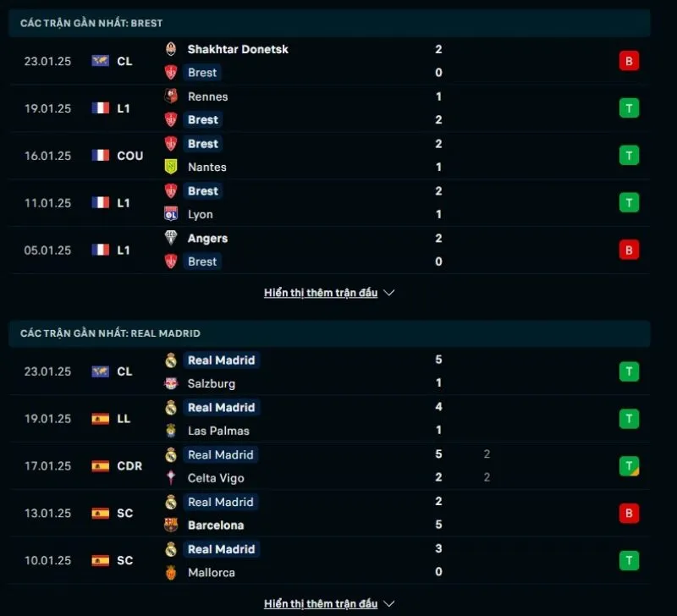Click the Shakhtar Donetsk club crest icon
The height and width of the screenshot is (616, 677).
[x=171, y=49]
